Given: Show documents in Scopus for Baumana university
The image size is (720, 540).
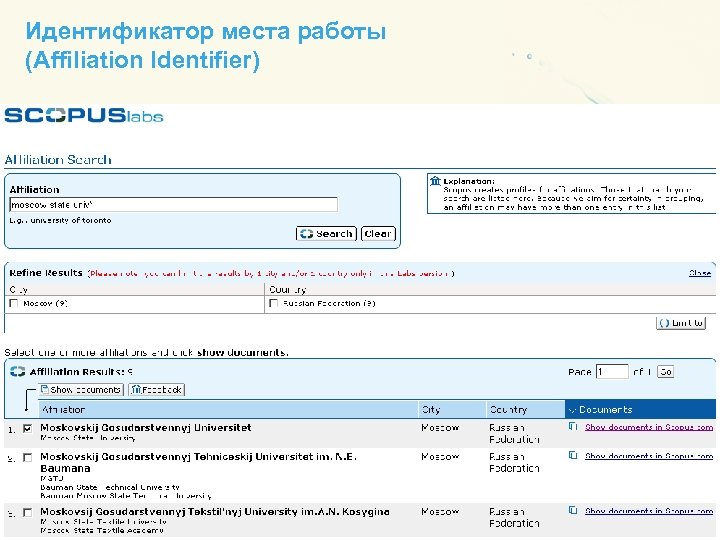Looking at the screenshot, I should [x=649, y=456].
